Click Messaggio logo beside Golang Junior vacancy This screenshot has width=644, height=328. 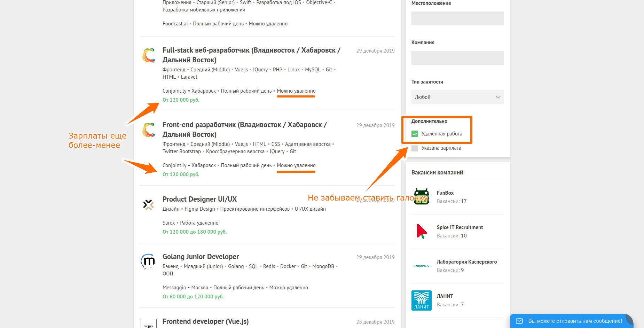(148, 261)
